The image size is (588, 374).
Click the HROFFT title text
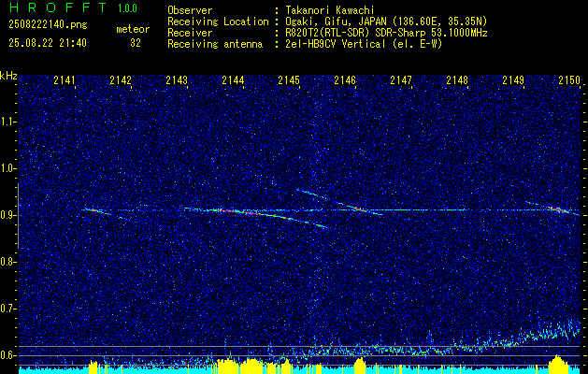(58, 7)
